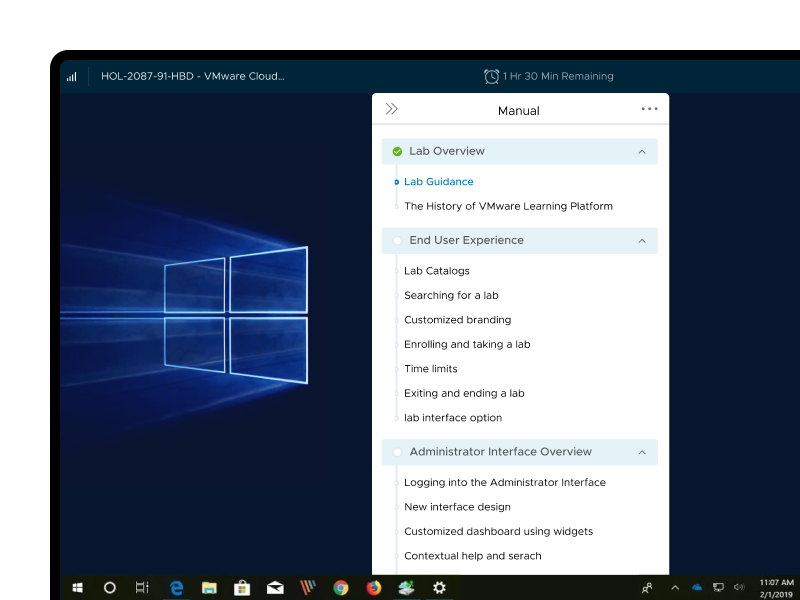Viewport: 800px width, 600px height.
Task: Toggle the Administrator Interface Overview status circle
Action: [397, 453]
